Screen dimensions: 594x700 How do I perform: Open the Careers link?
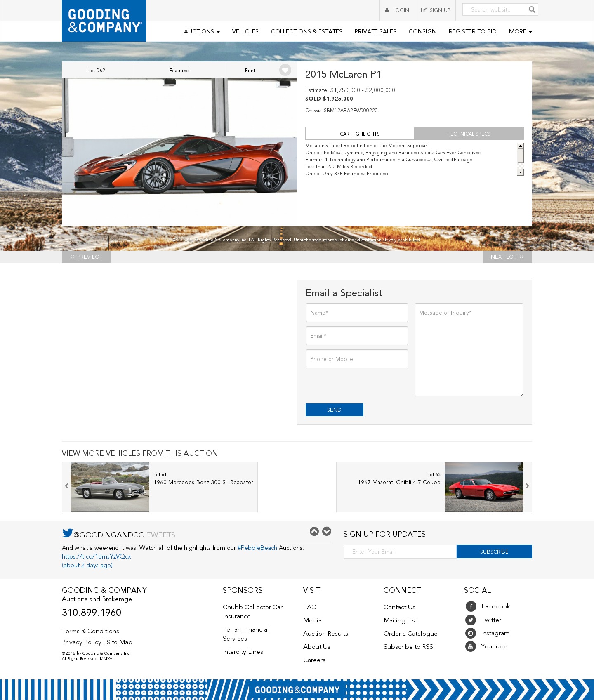tap(314, 660)
